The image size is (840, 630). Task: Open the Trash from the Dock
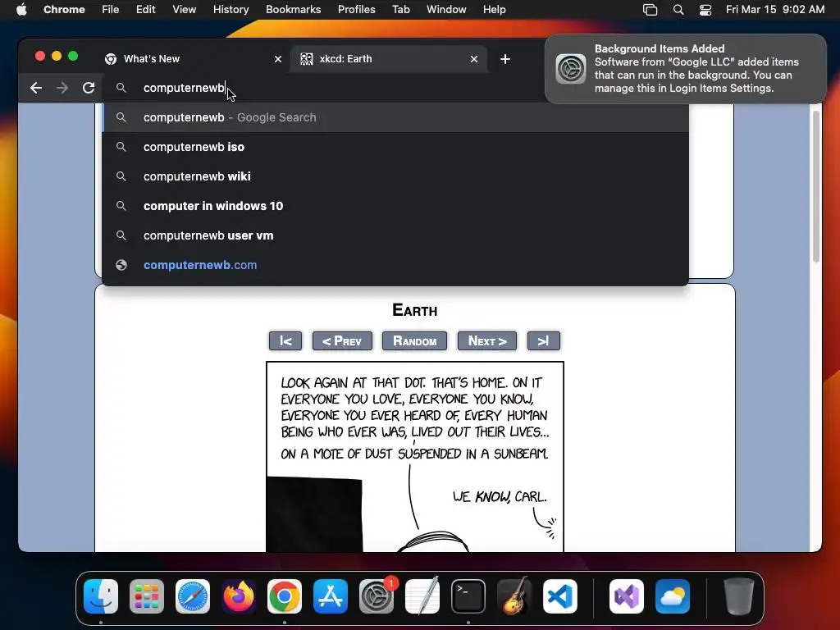739,596
